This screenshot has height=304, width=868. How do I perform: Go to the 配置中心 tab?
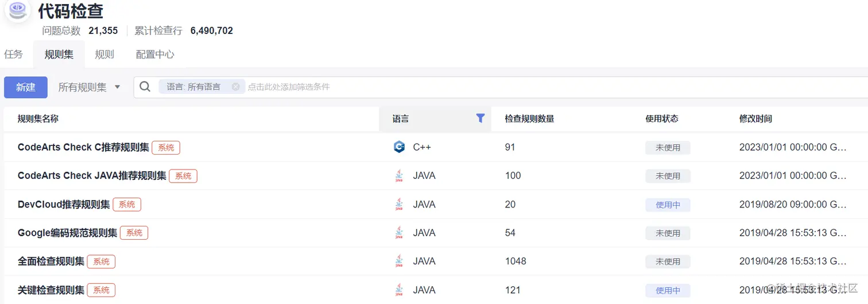(x=155, y=55)
